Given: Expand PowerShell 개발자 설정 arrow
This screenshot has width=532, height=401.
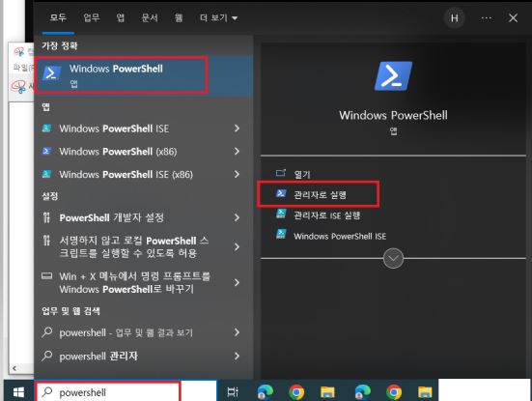Looking at the screenshot, I should (237, 217).
